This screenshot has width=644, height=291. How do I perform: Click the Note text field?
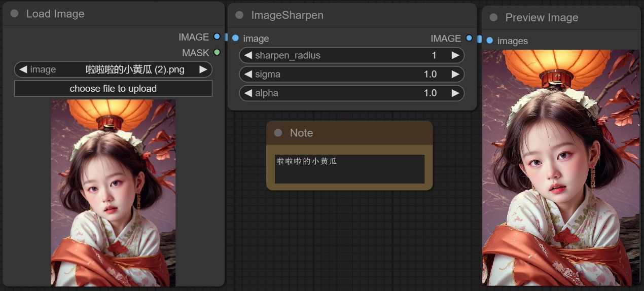349,169
